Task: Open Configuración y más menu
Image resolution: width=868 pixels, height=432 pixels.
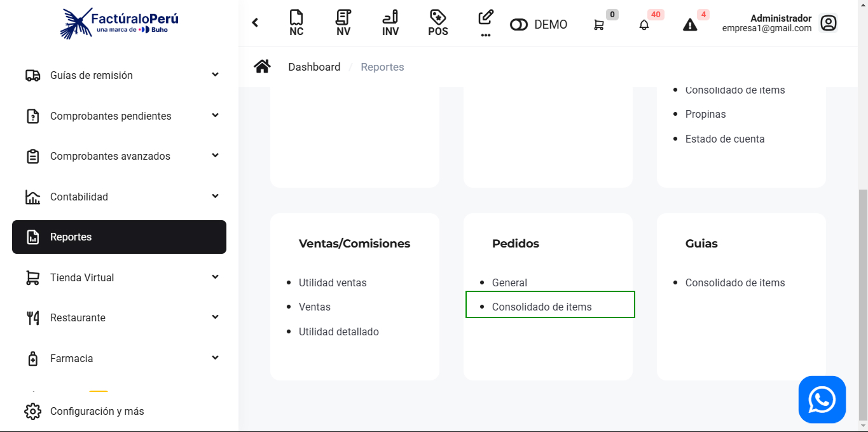Action: pyautogui.click(x=97, y=411)
